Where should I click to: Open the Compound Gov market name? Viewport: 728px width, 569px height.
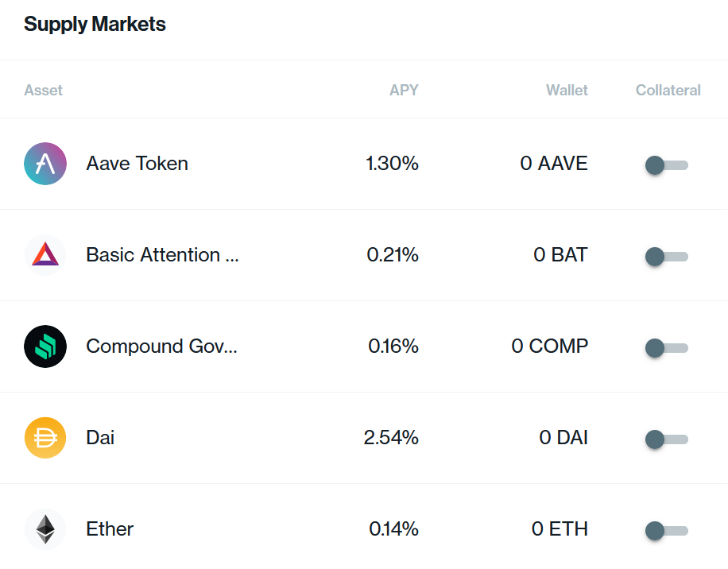click(161, 346)
